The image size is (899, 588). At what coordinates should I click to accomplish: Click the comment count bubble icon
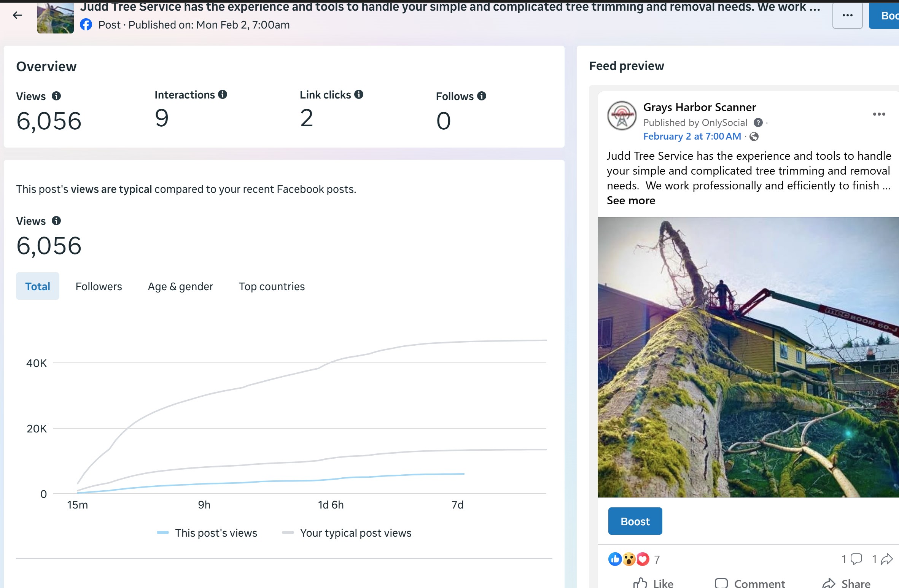click(x=856, y=559)
